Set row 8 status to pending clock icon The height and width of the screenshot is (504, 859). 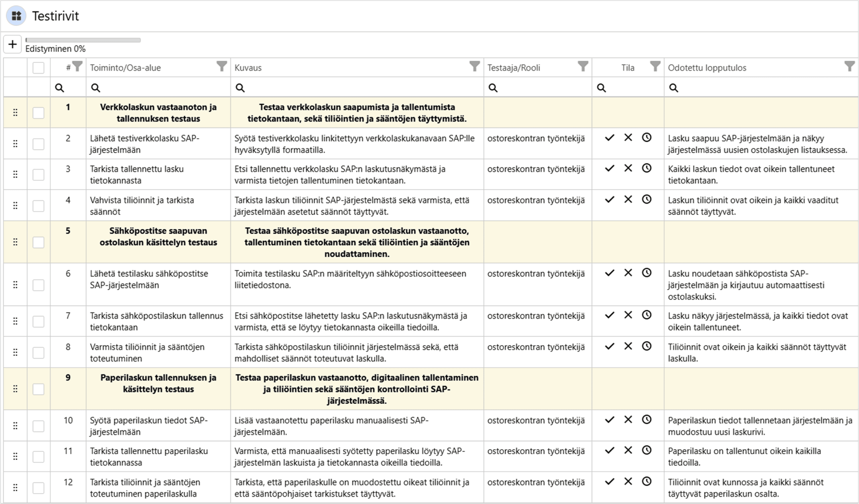[x=646, y=346]
